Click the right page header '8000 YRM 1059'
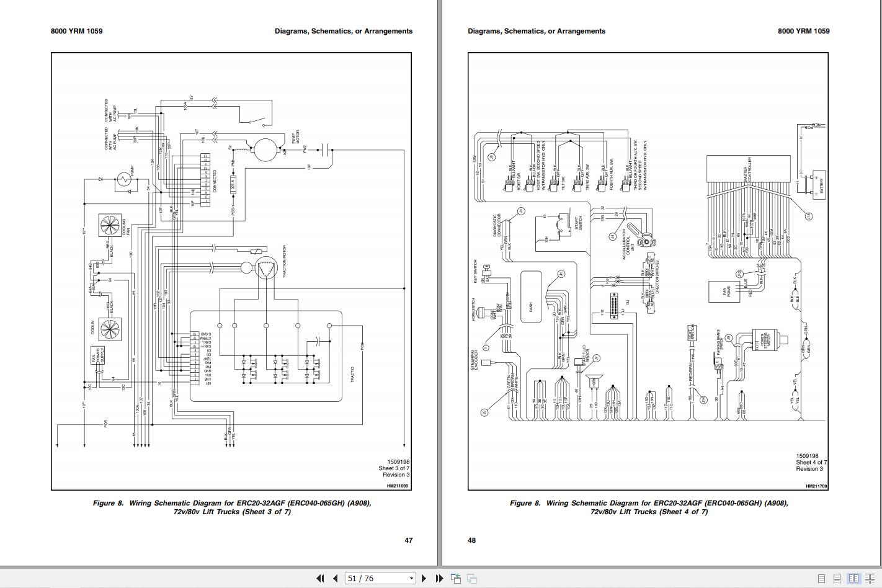Screen dimensions: 882x588 point(804,31)
